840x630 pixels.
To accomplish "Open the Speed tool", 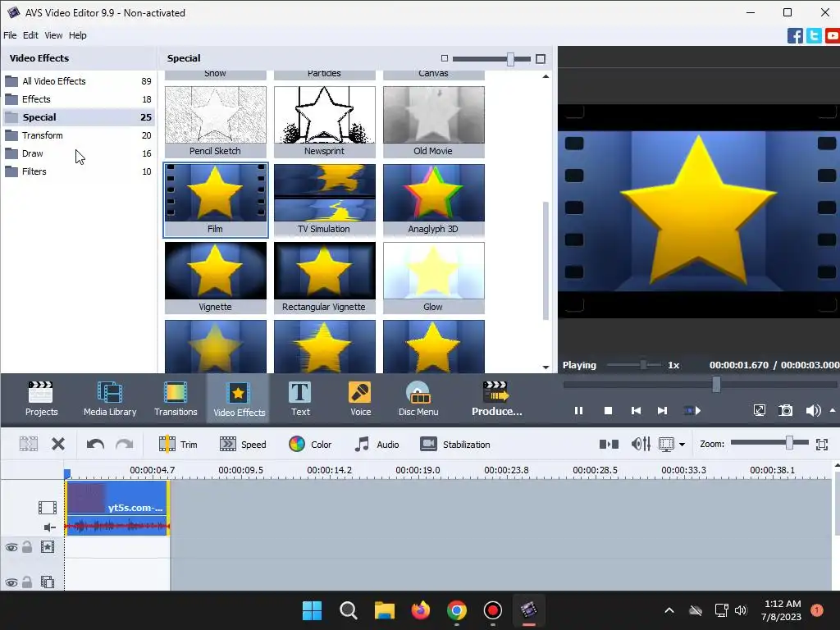I will point(243,445).
